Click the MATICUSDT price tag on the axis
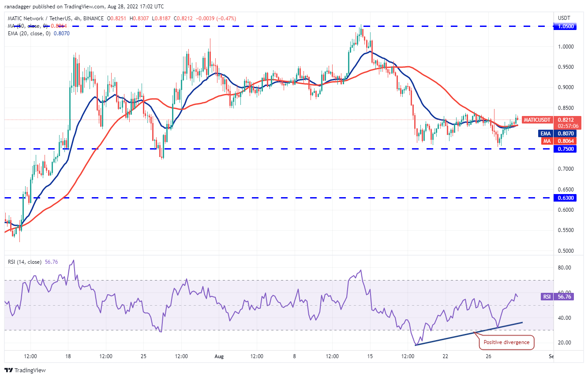Screen dimensions: 588x378 tap(537, 120)
